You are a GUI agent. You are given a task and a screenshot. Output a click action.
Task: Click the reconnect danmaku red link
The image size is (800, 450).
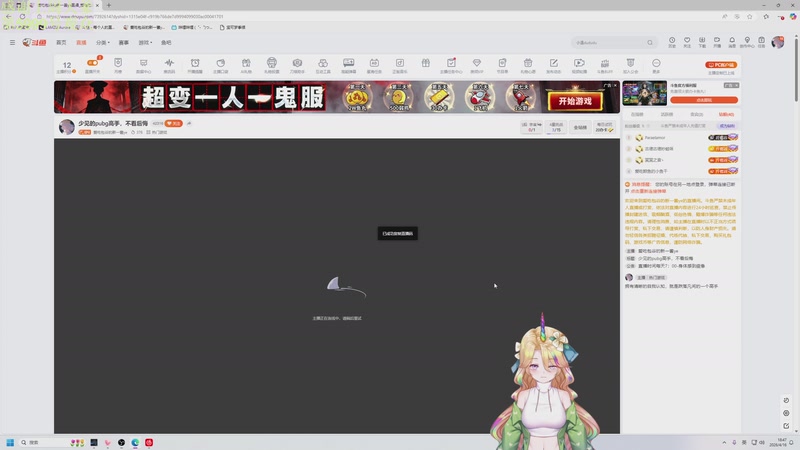click(648, 191)
